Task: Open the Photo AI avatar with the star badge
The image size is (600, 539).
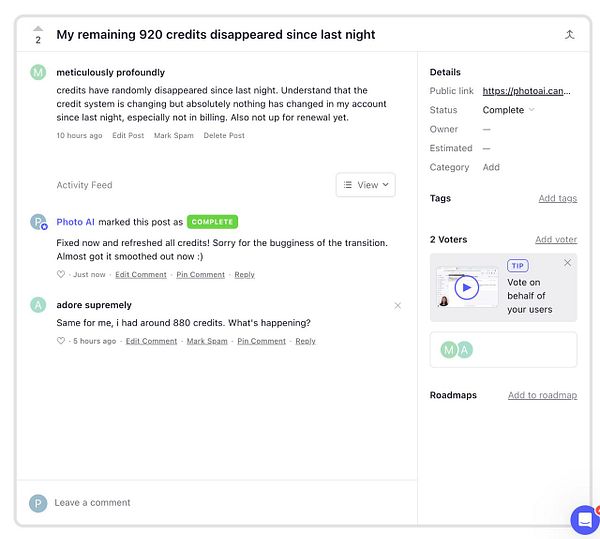Action: point(38,222)
